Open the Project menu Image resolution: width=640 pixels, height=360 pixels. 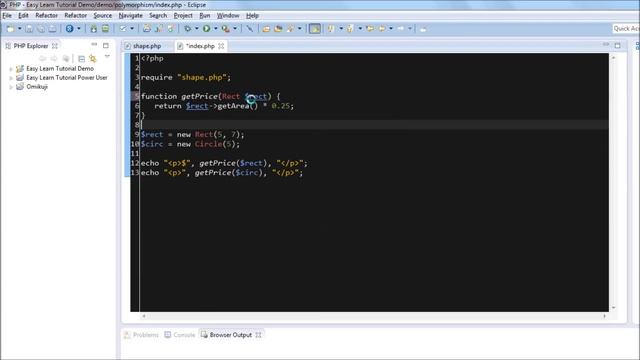coord(183,16)
